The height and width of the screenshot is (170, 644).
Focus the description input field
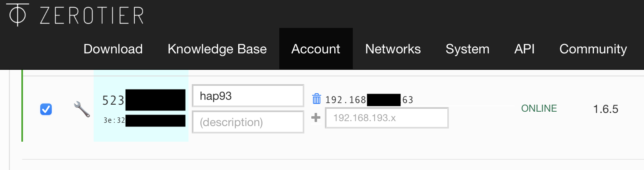(x=248, y=122)
